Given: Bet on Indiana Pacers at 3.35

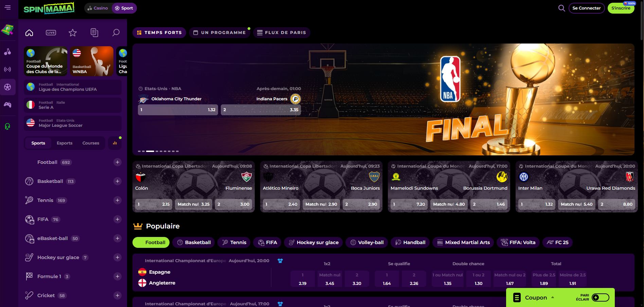Looking at the screenshot, I should (261, 110).
